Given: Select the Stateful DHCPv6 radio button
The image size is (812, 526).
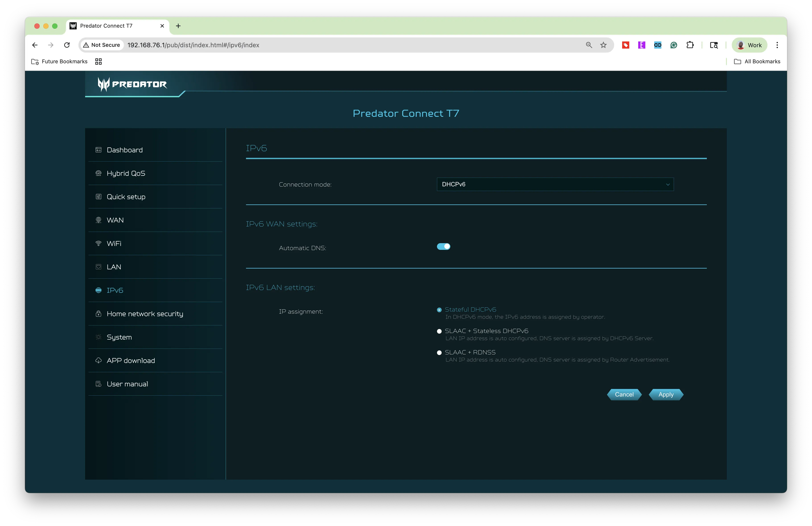Looking at the screenshot, I should [439, 310].
